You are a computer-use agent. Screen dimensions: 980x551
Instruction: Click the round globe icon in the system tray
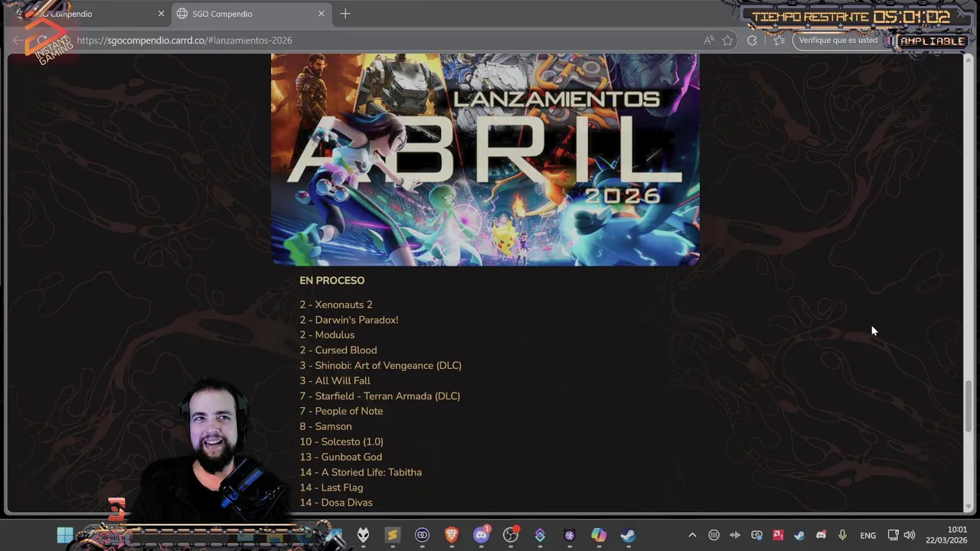tap(714, 535)
